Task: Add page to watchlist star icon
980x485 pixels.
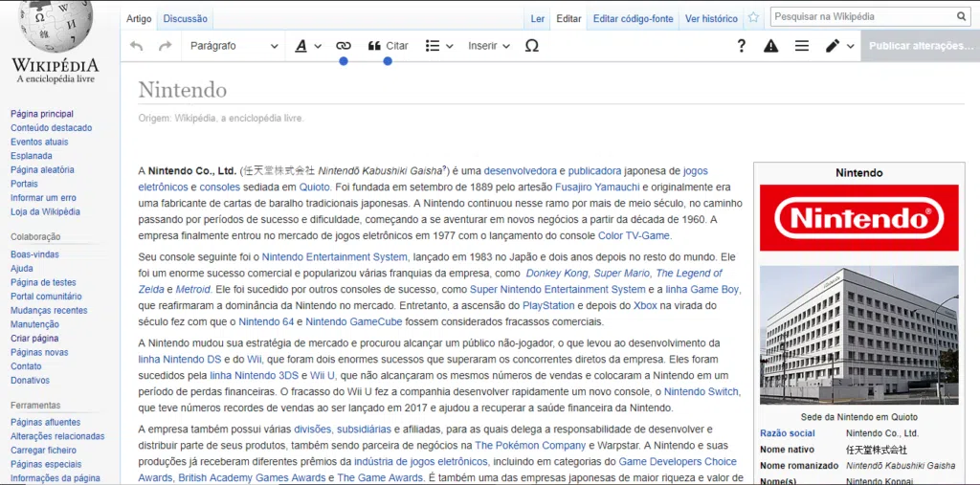Action: (x=754, y=17)
